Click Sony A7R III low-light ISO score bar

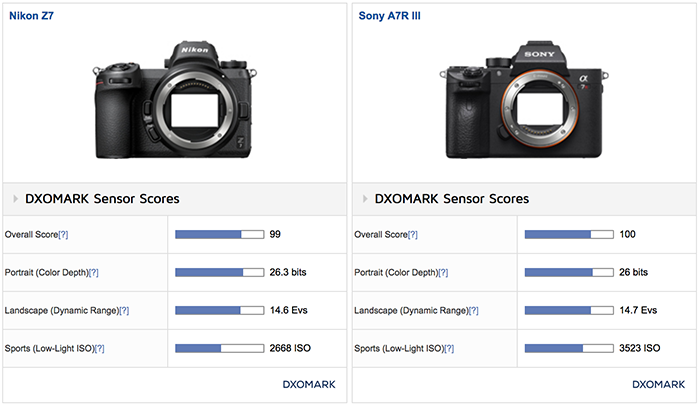[x=569, y=348]
